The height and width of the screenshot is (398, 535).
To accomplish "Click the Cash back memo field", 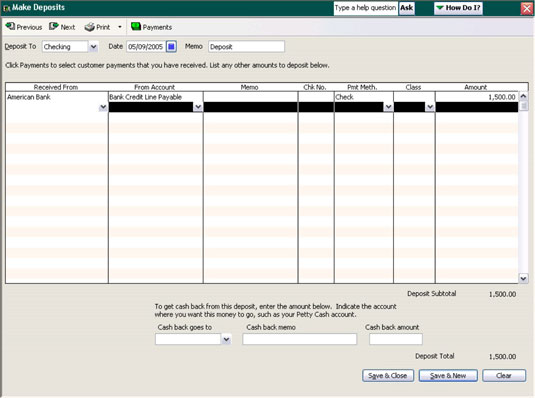I will [300, 339].
